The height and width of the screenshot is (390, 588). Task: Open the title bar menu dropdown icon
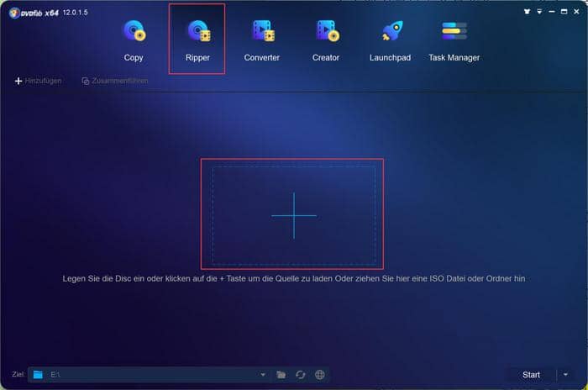[x=538, y=13]
